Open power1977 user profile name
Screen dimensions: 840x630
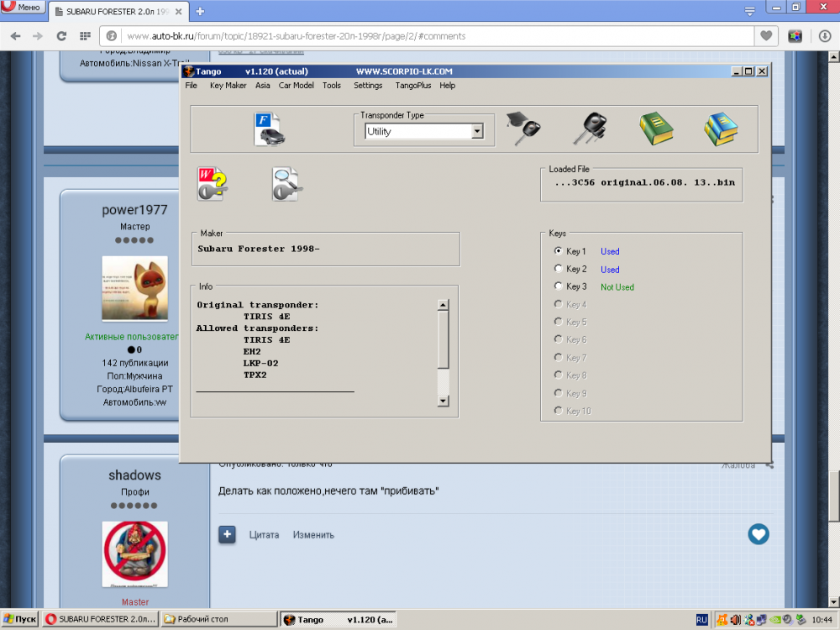(x=134, y=209)
